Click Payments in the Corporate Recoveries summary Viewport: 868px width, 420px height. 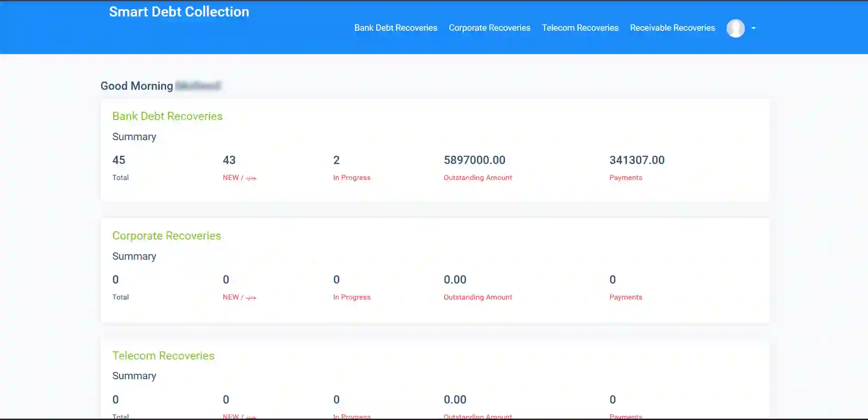tap(625, 297)
